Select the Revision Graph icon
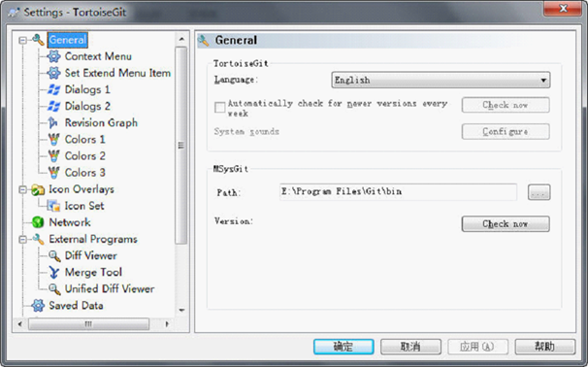The width and height of the screenshot is (588, 367). click(53, 122)
